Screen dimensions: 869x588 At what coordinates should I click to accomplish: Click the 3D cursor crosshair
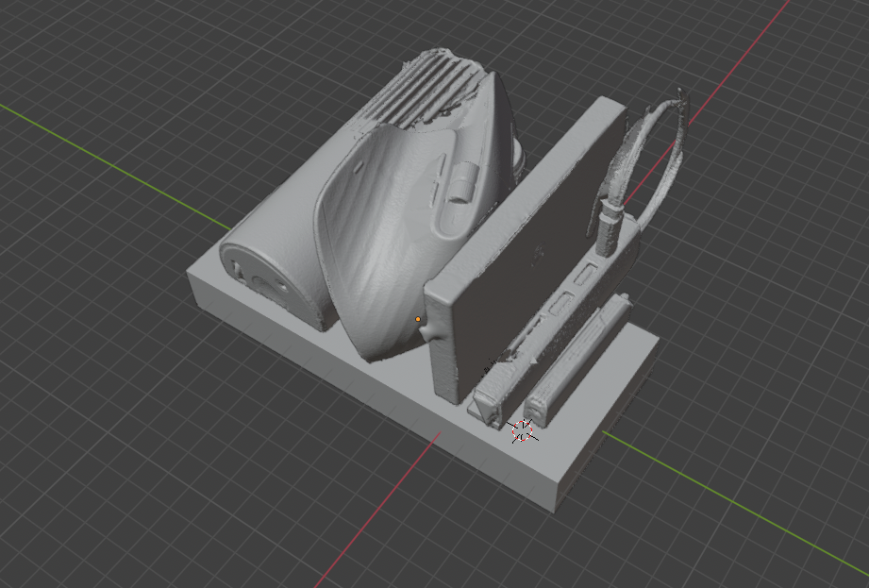click(523, 430)
